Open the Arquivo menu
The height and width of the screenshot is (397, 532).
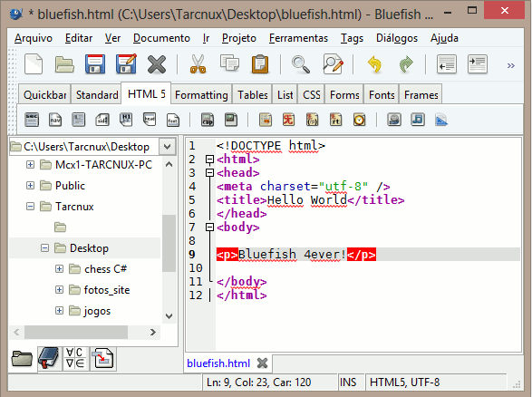coord(34,38)
